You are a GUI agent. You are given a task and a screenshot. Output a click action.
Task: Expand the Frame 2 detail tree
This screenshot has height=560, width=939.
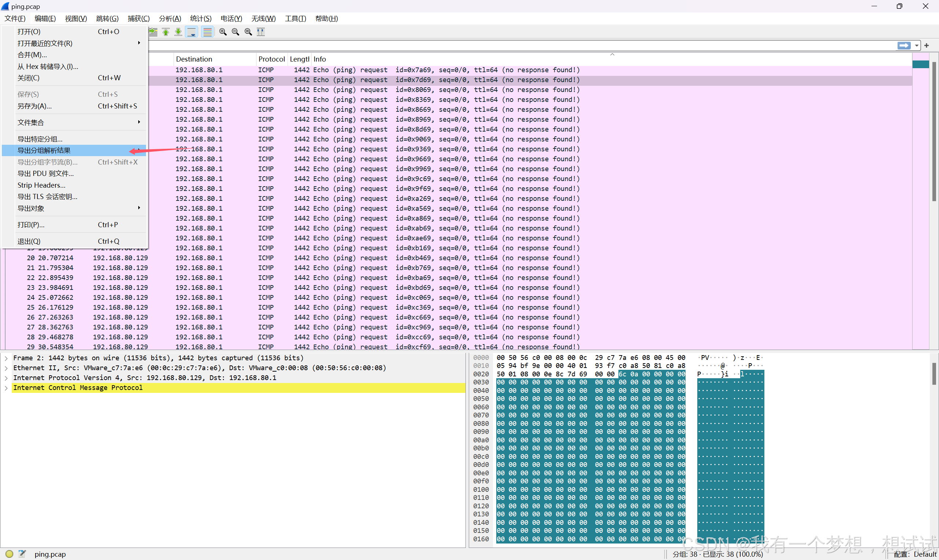6,358
